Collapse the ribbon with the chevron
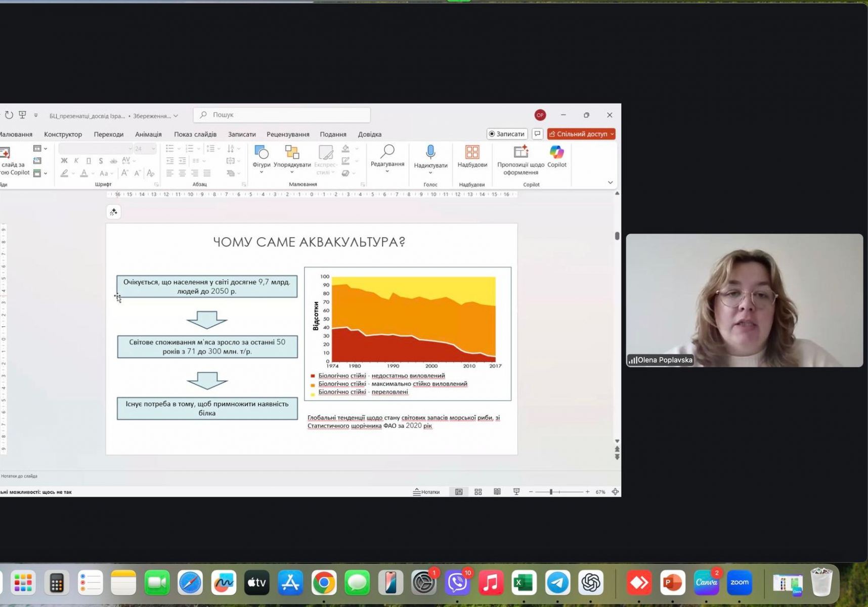Image resolution: width=868 pixels, height=607 pixels. [x=610, y=183]
